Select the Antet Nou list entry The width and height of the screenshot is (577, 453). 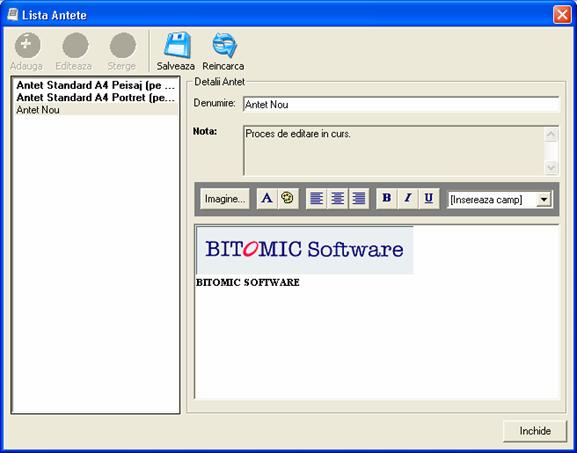click(95, 110)
